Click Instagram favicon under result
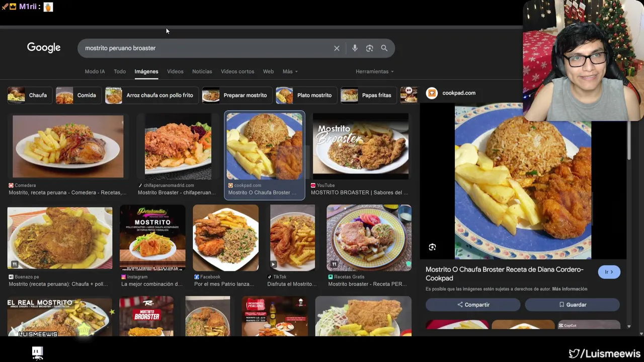The image size is (644, 362). [x=124, y=277]
